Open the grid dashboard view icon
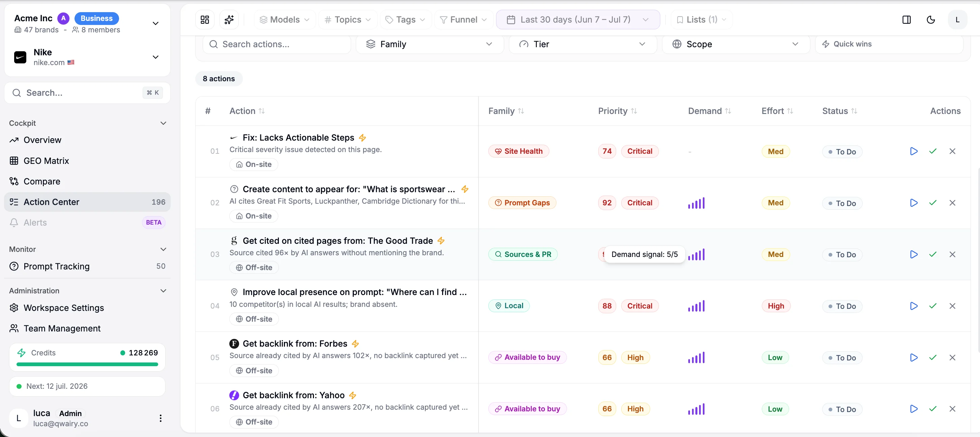980x437 pixels. click(205, 20)
